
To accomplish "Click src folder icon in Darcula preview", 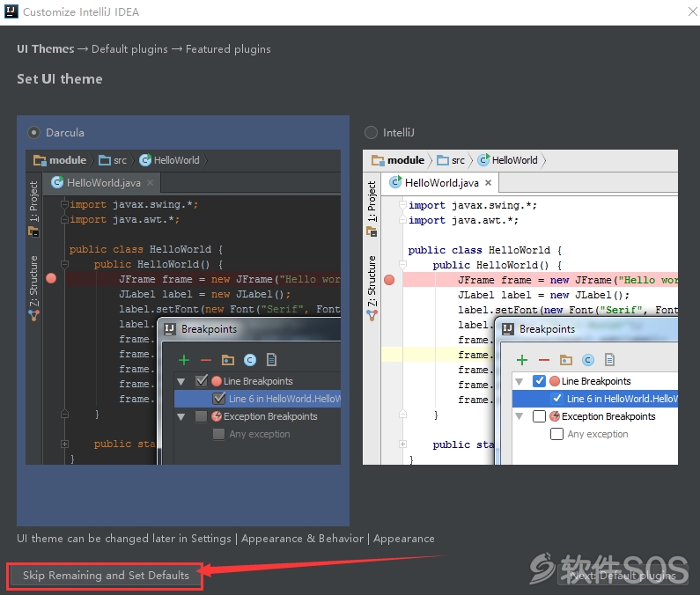I will point(105,160).
